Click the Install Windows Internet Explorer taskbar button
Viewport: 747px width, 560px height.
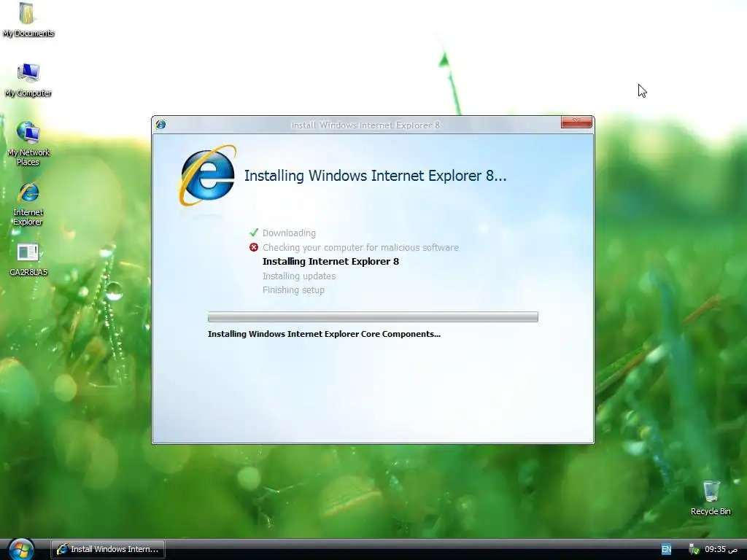point(108,549)
